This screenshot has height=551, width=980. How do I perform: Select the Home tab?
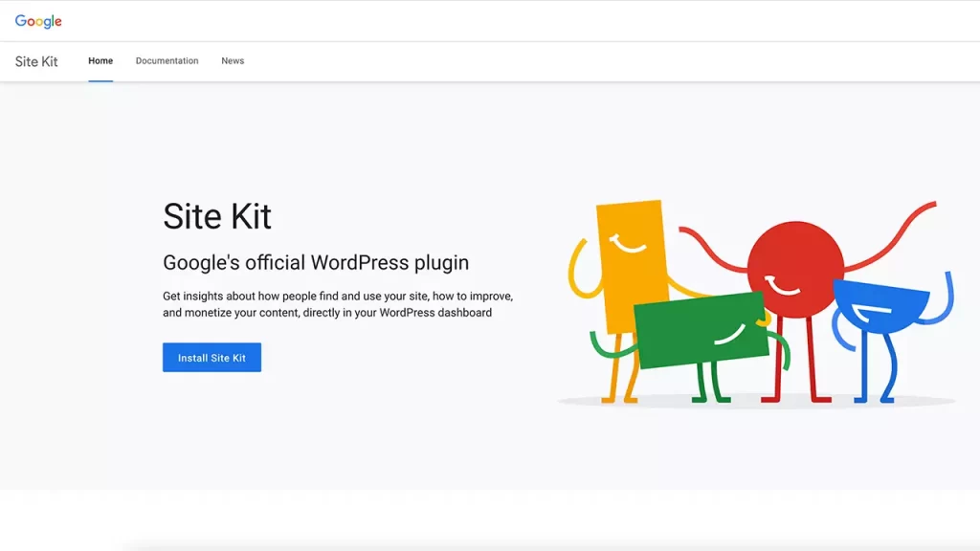(x=100, y=60)
